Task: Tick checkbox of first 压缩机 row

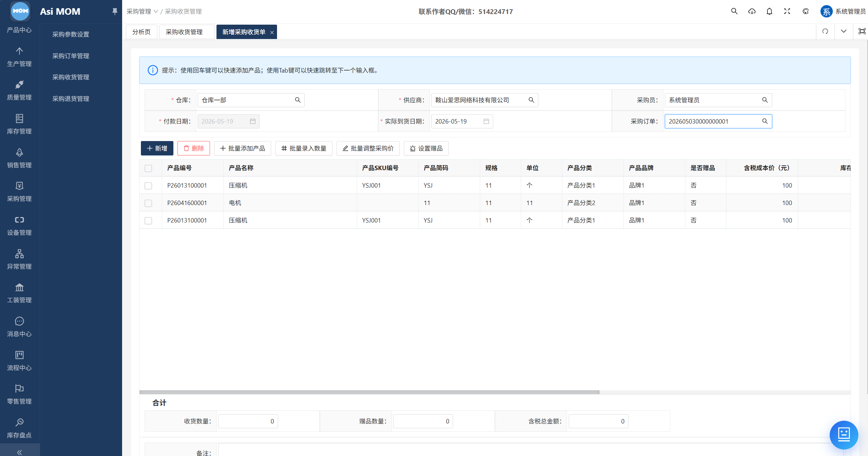Action: [x=148, y=186]
